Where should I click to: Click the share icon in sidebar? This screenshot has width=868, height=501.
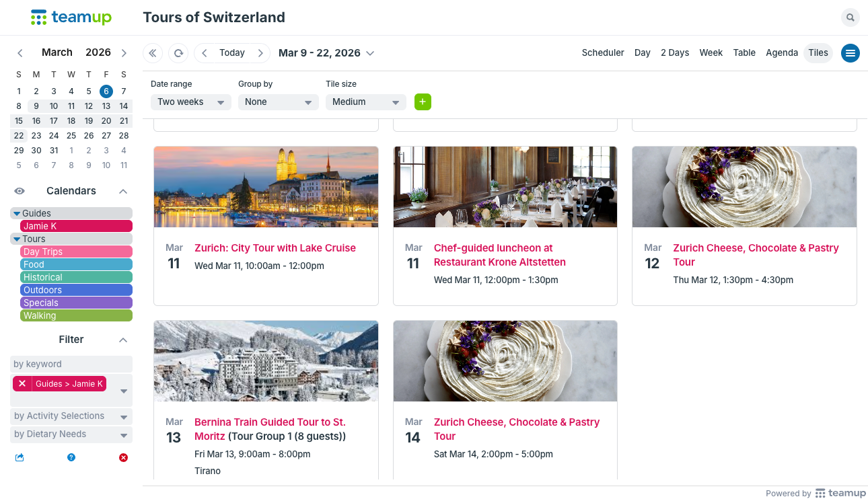pyautogui.click(x=20, y=458)
